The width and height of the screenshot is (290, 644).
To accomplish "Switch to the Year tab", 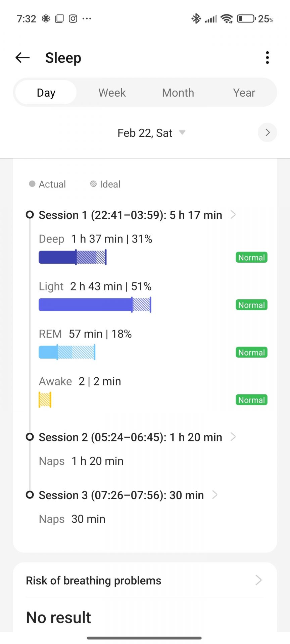I will [244, 93].
